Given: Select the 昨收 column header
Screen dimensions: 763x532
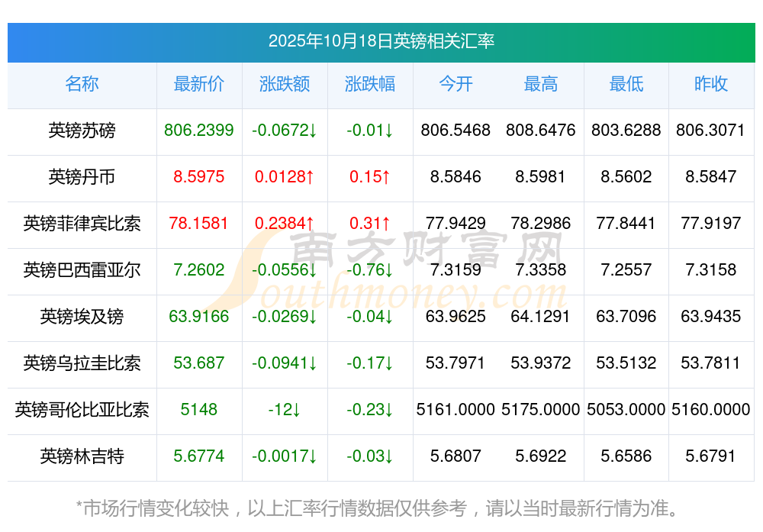Looking at the screenshot, I should coord(711,84).
